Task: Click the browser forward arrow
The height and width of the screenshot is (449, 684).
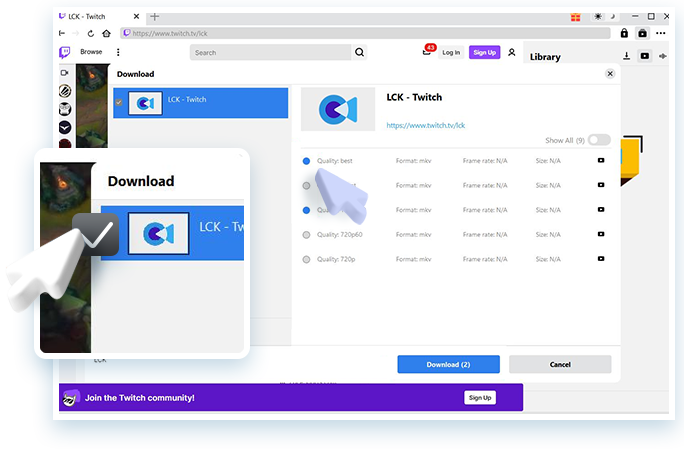Action: point(76,33)
